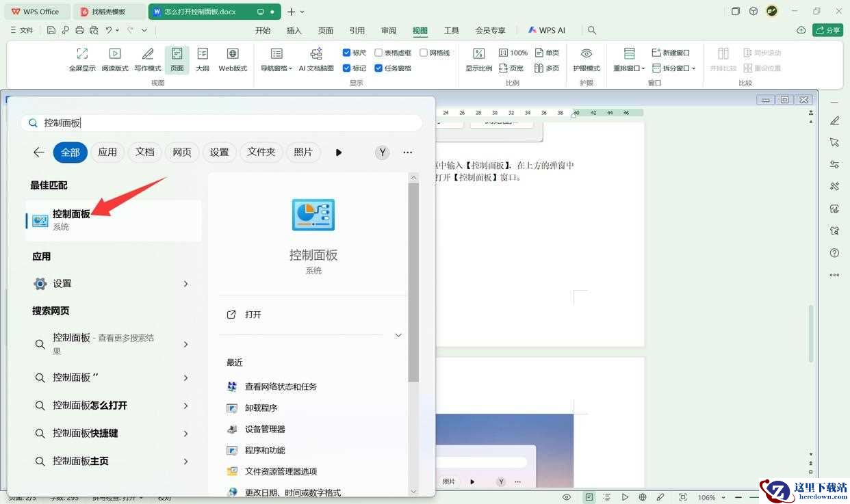
Task: Open the 全屏显示 full screen view
Action: (82, 59)
